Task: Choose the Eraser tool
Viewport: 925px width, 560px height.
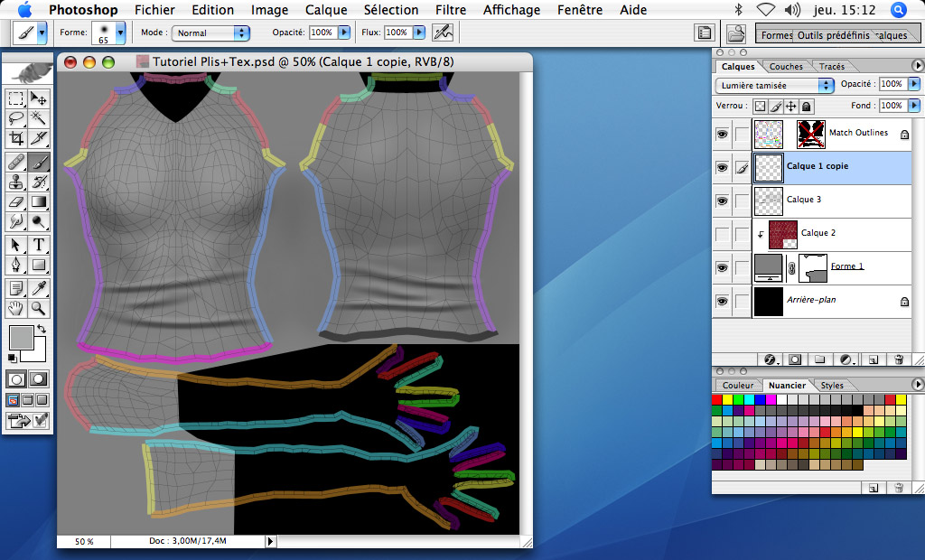Action: (x=16, y=201)
